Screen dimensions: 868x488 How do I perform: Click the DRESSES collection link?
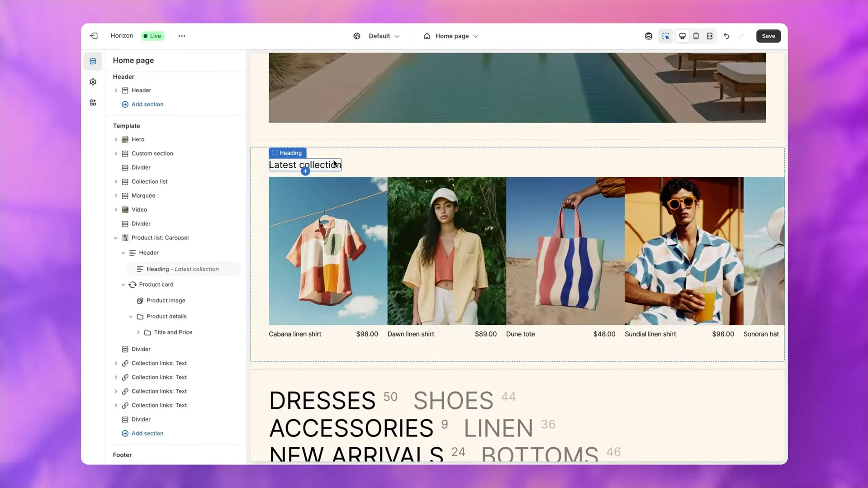coord(322,400)
